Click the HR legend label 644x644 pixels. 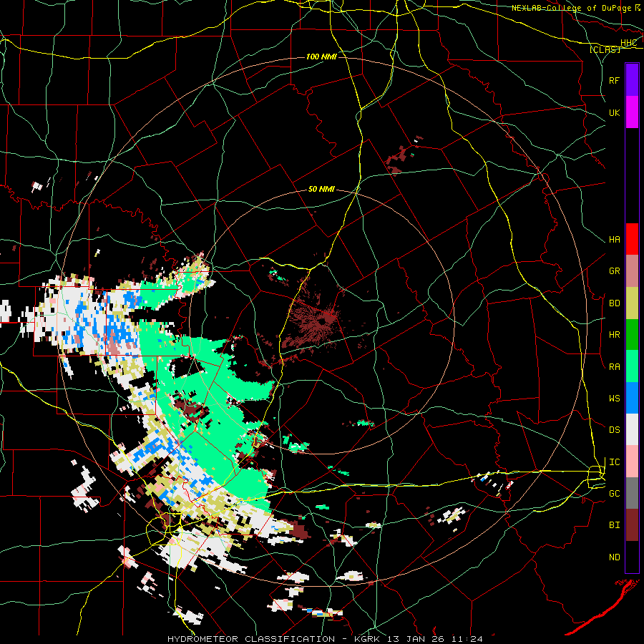tap(615, 335)
